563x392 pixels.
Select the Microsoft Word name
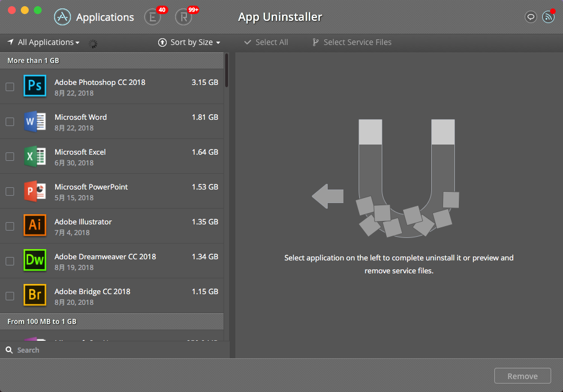(x=81, y=117)
